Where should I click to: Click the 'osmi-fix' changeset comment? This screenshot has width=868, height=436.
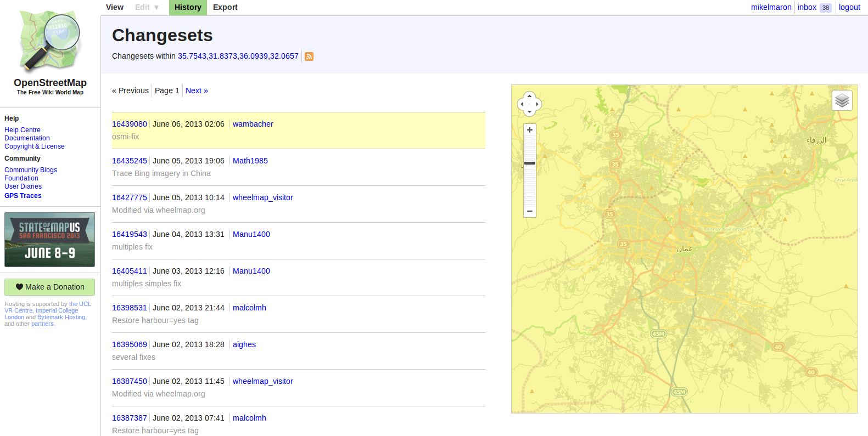[125, 137]
